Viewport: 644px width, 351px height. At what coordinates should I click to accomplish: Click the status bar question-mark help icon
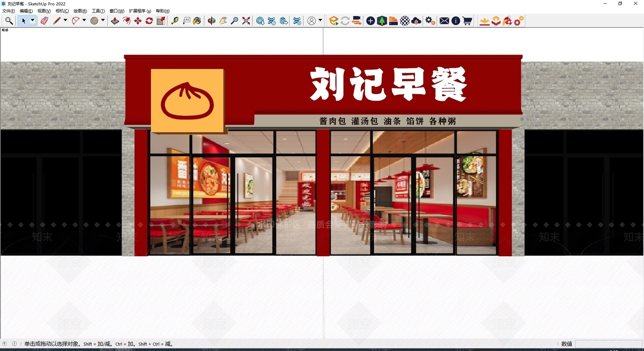click(x=4, y=344)
